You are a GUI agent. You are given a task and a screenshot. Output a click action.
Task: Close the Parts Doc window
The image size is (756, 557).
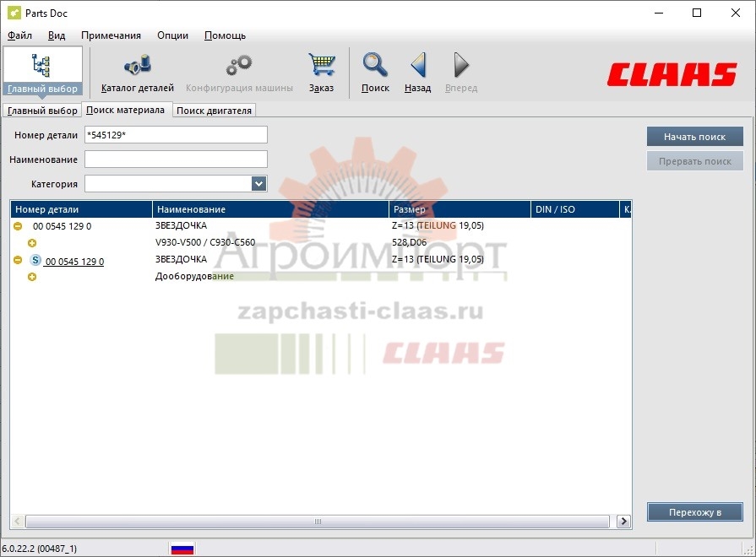735,13
